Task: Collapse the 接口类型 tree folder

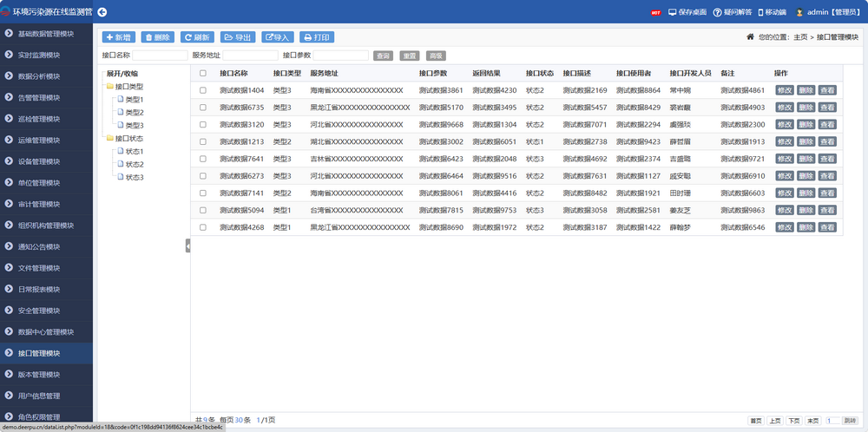Action: (x=110, y=87)
